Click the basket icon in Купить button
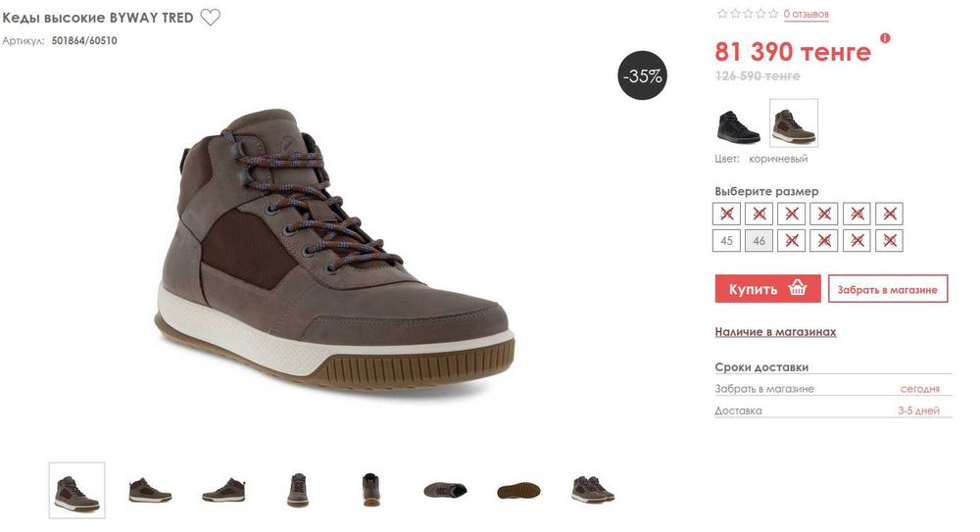 pyautogui.click(x=797, y=288)
